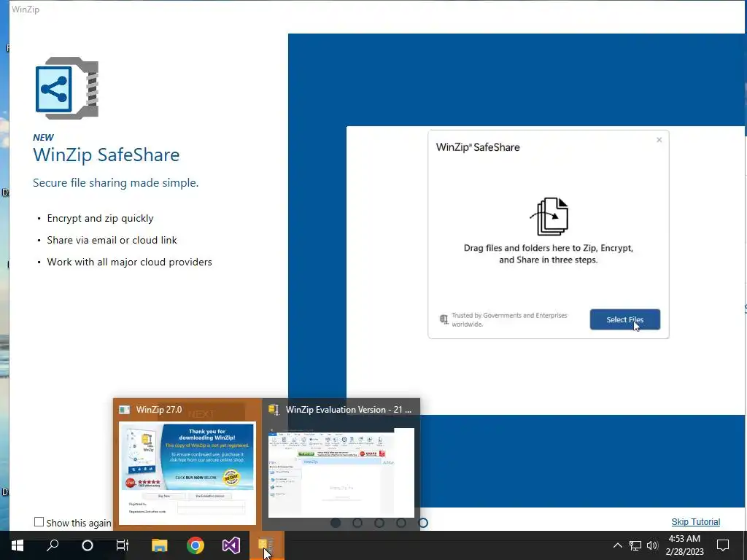The width and height of the screenshot is (747, 560).
Task: Click the trusted-by-governments shield icon
Action: (444, 319)
